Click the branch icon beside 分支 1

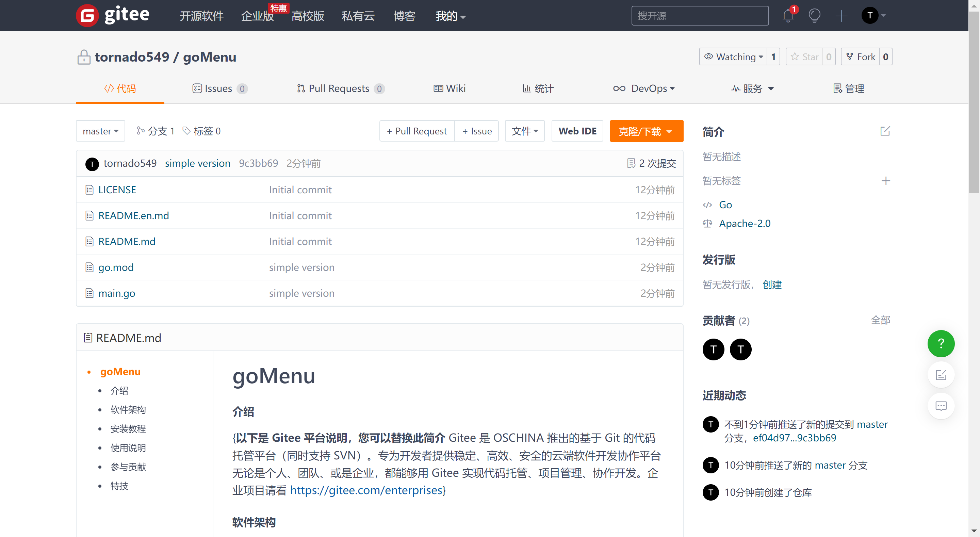[141, 131]
